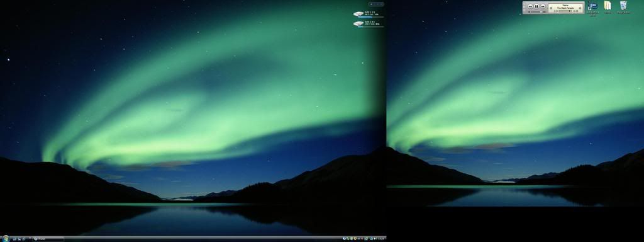The width and height of the screenshot is (644, 242).
Task: Click the right arrow in the track info display
Action: 580,8
